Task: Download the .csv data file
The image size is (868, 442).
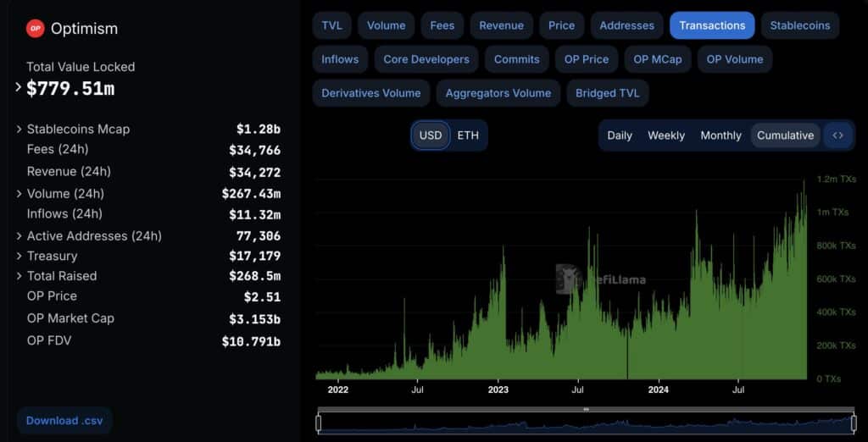Action: click(64, 421)
